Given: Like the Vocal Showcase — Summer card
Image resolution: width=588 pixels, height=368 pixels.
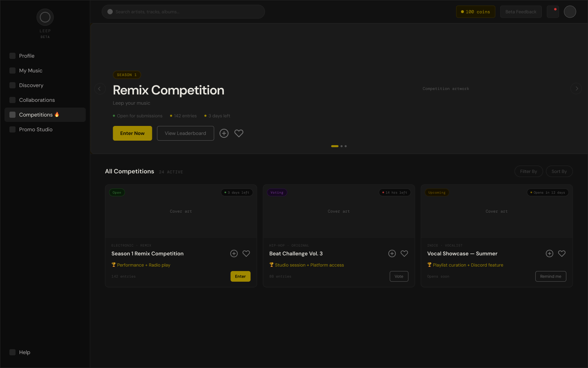Looking at the screenshot, I should 562,254.
